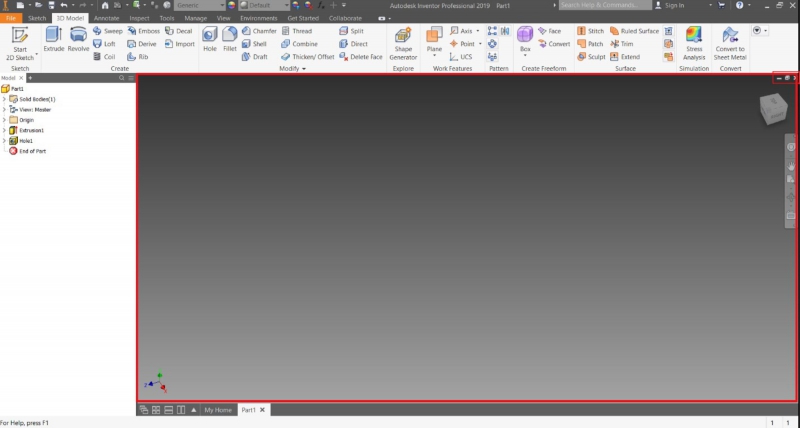This screenshot has height=428, width=800.
Task: Click the ViewCube in the viewport
Action: [x=773, y=106]
